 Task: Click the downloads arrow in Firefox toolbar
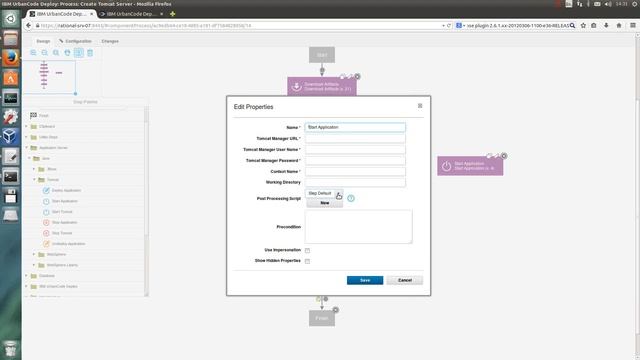(606, 25)
